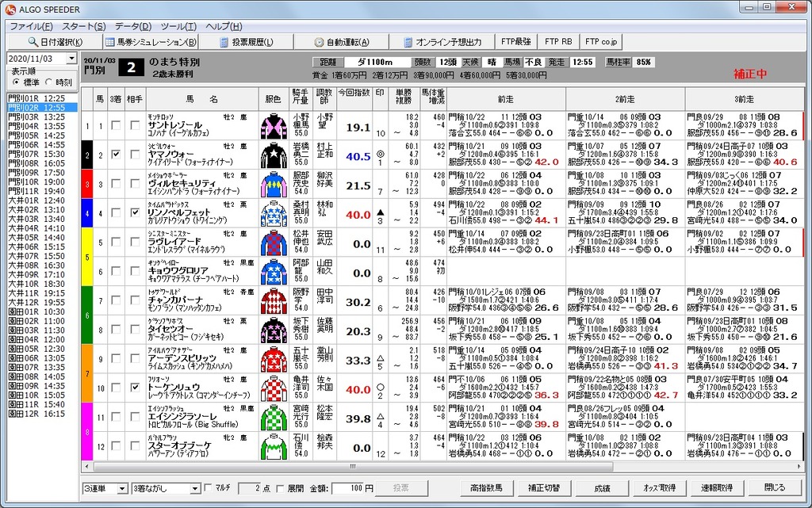Click jockey silks icon for ラヴレイアード
Screen dimensions: 812x508
tap(274, 243)
